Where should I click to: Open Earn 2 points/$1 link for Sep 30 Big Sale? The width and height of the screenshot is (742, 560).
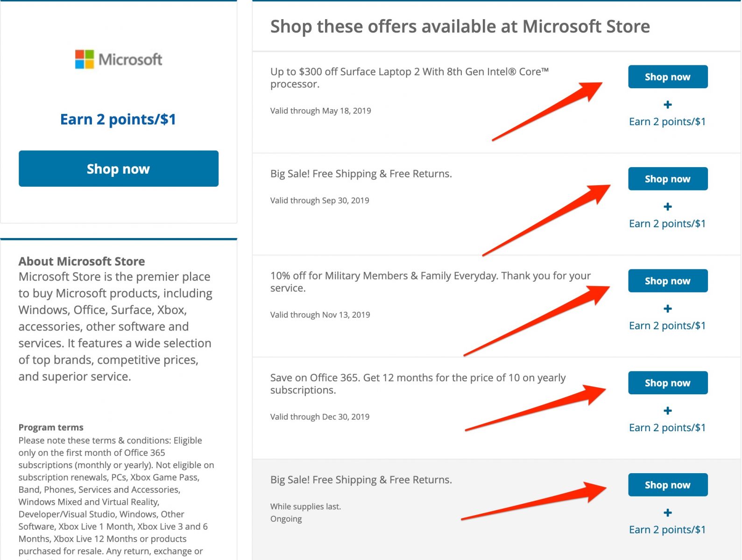tap(667, 224)
